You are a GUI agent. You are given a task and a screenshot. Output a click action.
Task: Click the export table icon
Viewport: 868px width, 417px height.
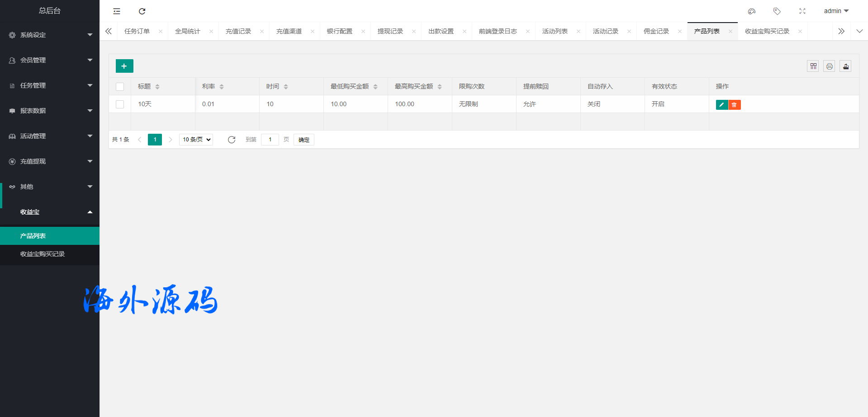coord(845,66)
